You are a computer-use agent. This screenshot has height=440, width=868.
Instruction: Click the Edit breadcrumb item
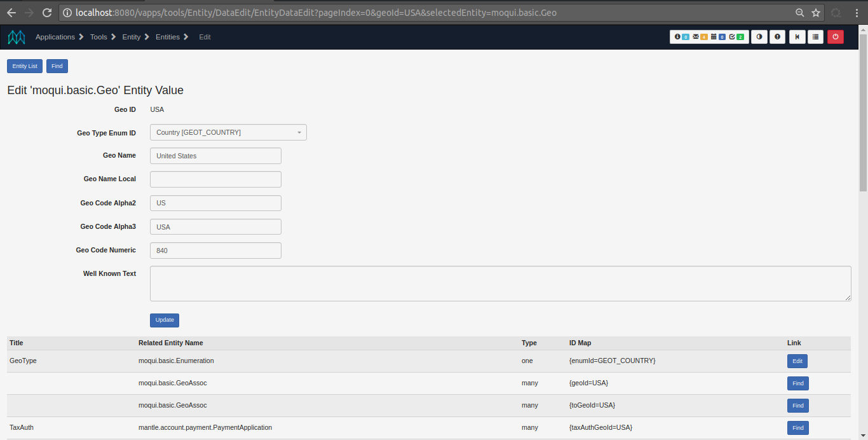coord(205,37)
